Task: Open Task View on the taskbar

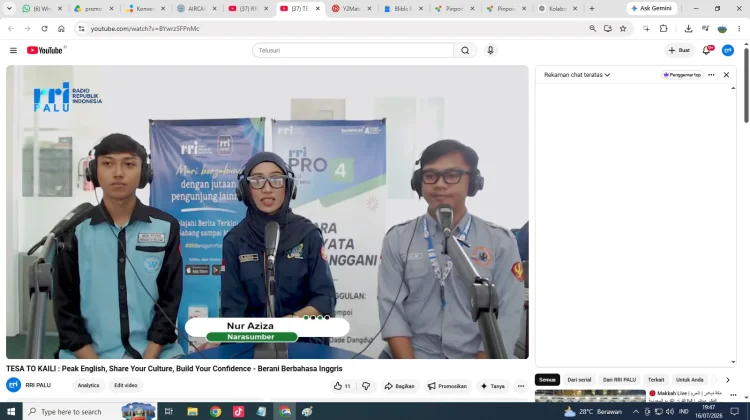Action: tap(168, 411)
